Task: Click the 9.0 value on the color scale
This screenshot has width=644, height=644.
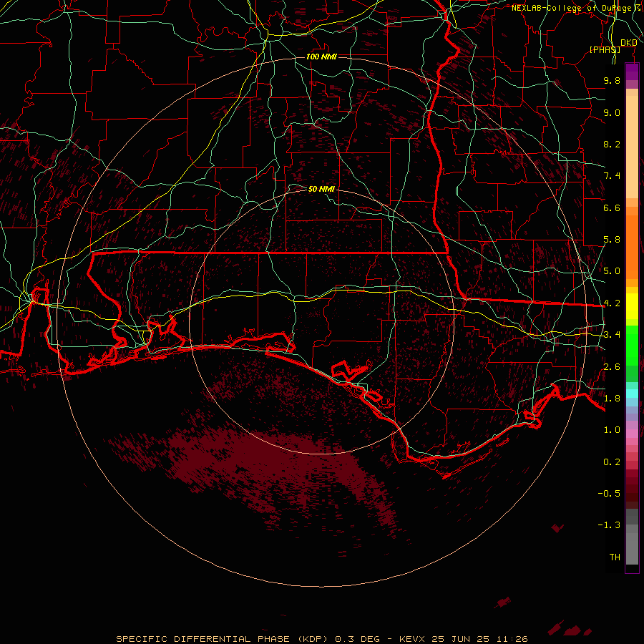Action: 612,112
